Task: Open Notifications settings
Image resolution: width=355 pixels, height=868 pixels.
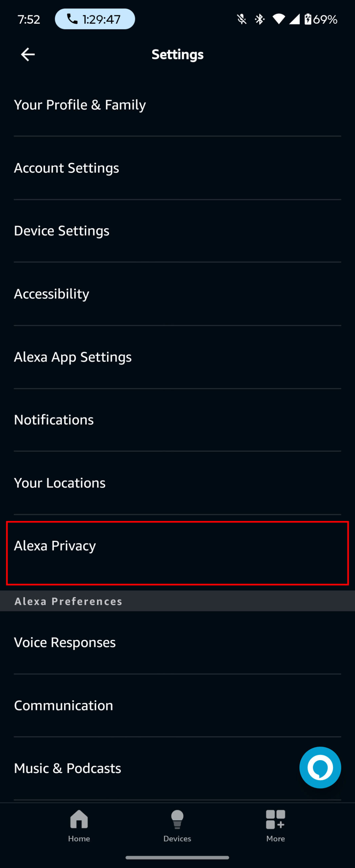Action: [x=54, y=420]
